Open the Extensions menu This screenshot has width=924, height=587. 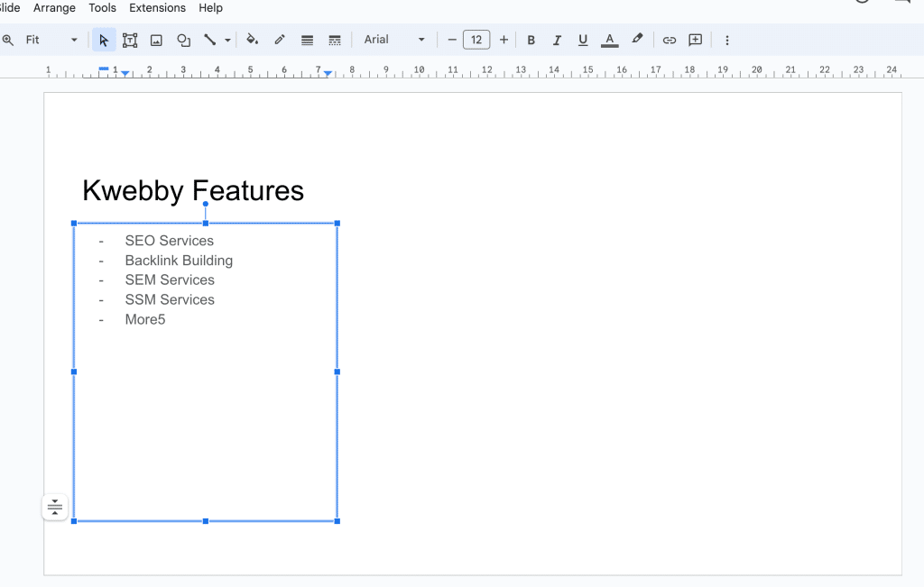point(157,8)
